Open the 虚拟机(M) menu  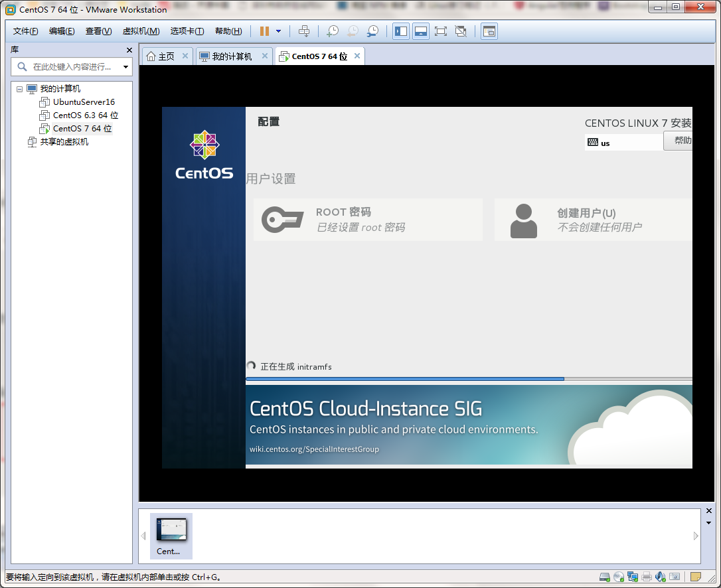tap(141, 31)
